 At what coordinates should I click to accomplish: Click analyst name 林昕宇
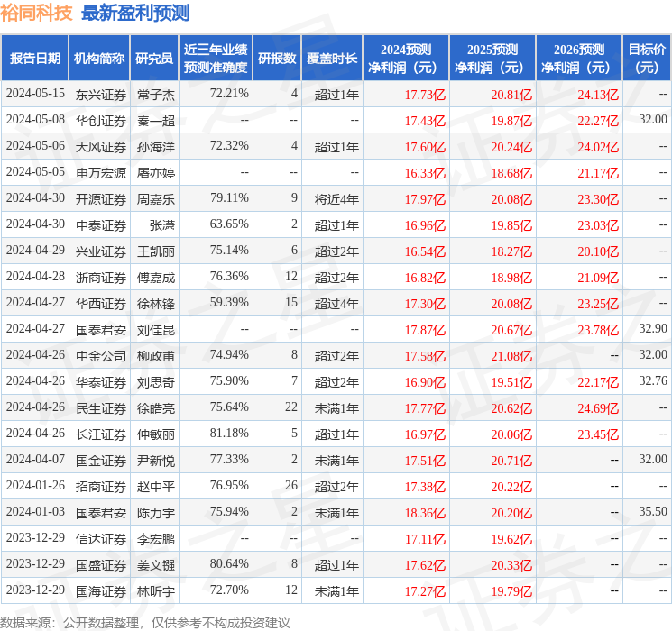[156, 591]
